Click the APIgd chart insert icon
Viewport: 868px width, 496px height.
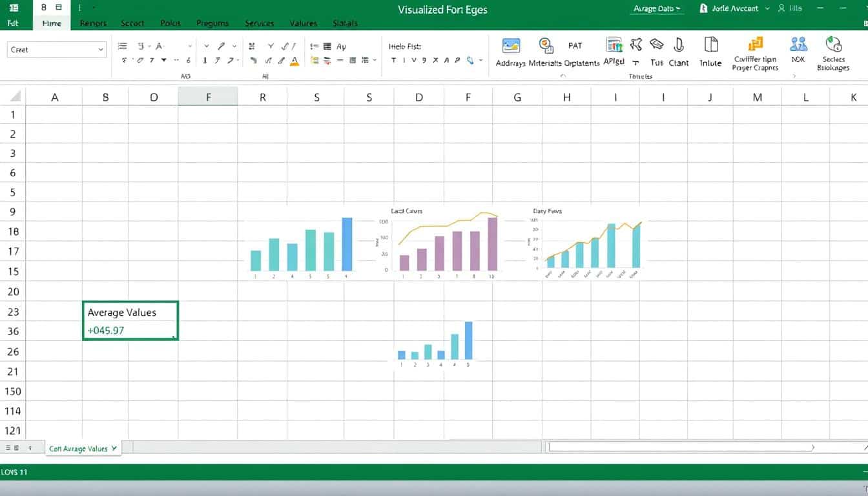click(614, 46)
